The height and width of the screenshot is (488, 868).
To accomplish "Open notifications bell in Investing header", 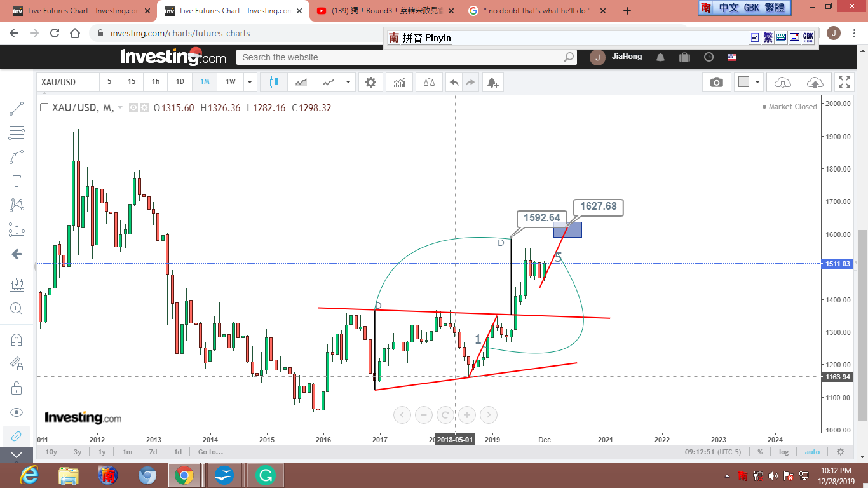I will click(x=660, y=57).
